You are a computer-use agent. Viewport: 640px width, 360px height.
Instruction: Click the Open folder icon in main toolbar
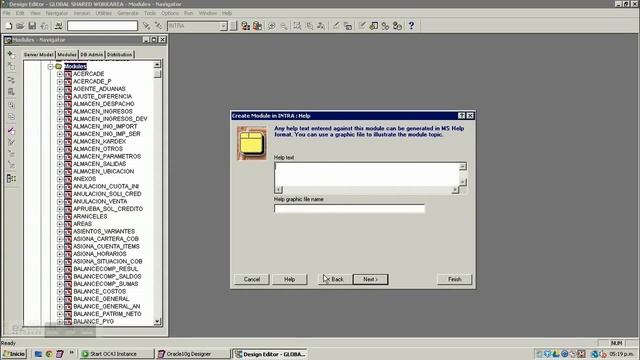(x=20, y=26)
